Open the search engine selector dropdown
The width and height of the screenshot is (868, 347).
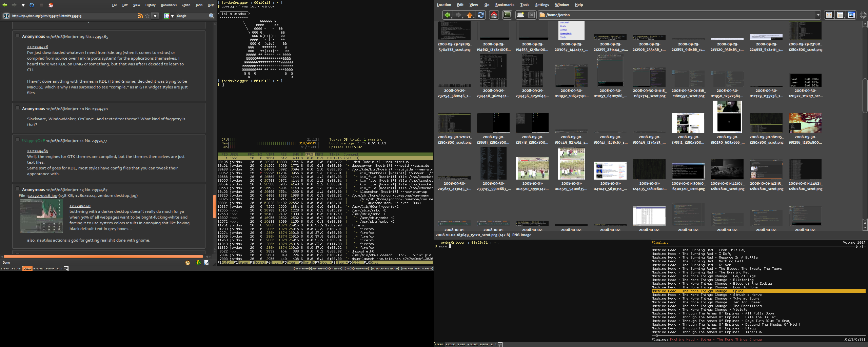(x=169, y=16)
